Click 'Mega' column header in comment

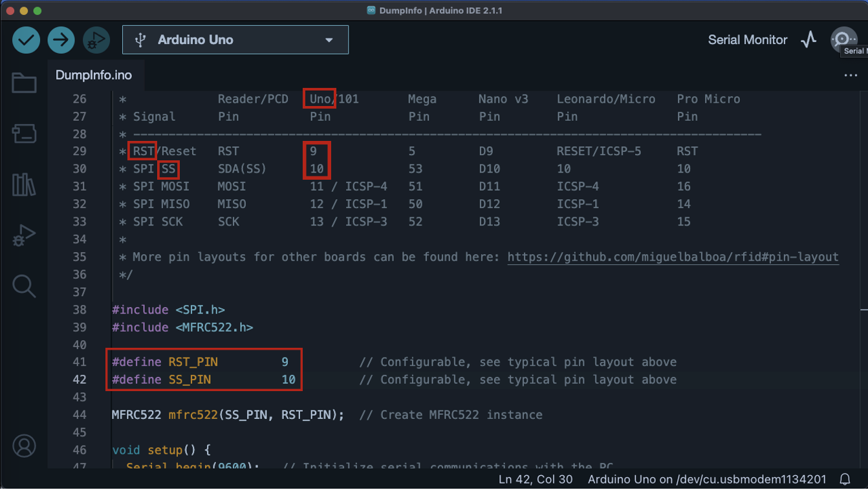(422, 99)
